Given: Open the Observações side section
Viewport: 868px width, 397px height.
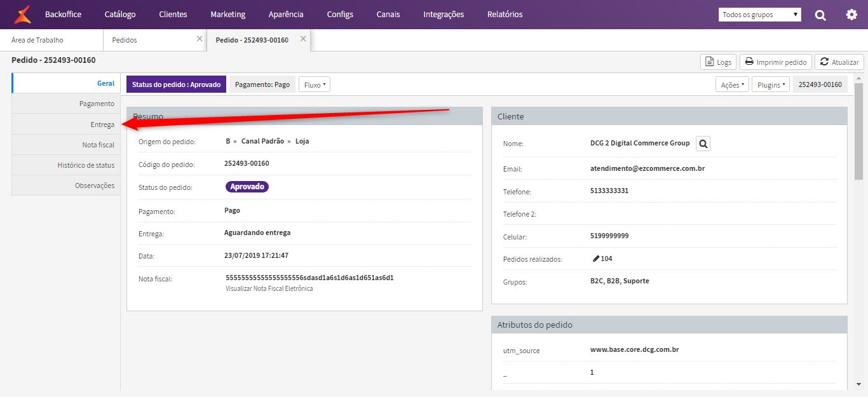Looking at the screenshot, I should click(x=66, y=185).
